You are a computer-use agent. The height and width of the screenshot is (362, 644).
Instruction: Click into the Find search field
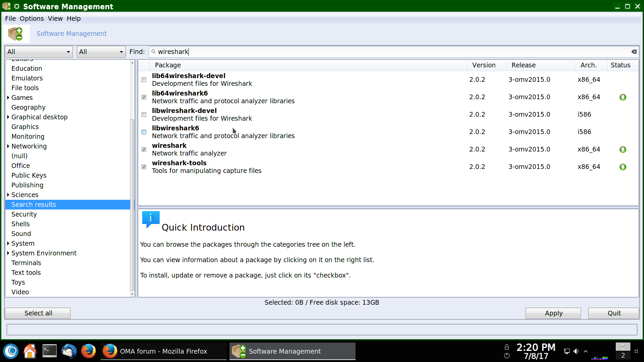(x=393, y=52)
